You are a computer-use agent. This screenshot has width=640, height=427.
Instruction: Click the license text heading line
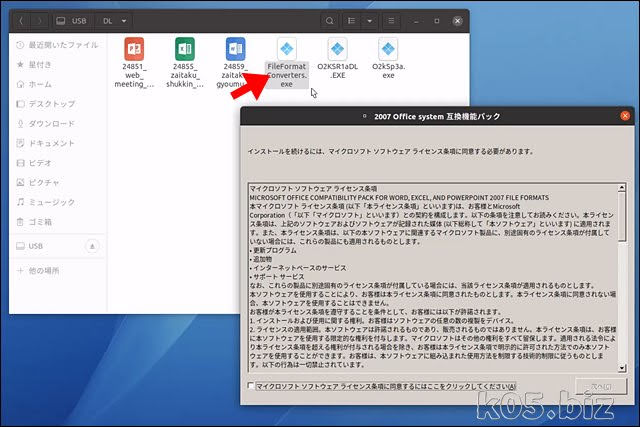[x=313, y=189]
